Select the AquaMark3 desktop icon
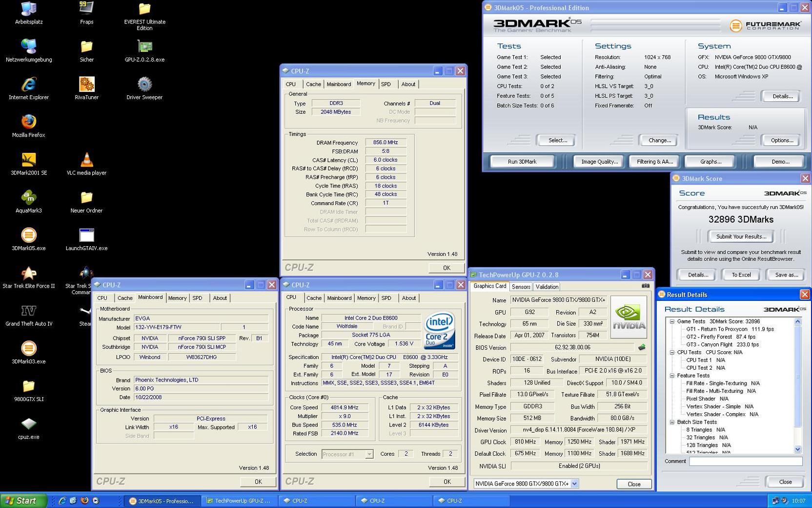The height and width of the screenshot is (508, 812). tap(29, 202)
